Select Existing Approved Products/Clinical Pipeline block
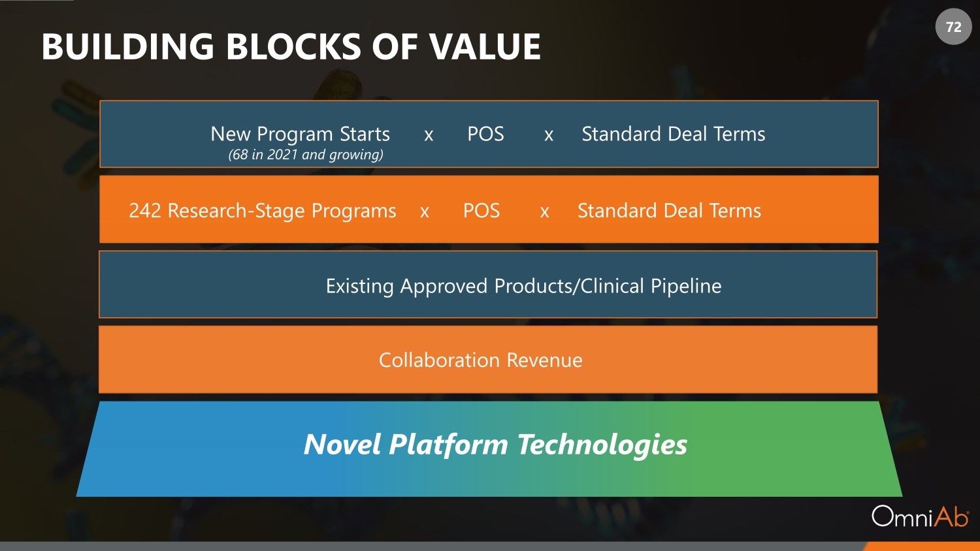The image size is (980, 551). (523, 286)
